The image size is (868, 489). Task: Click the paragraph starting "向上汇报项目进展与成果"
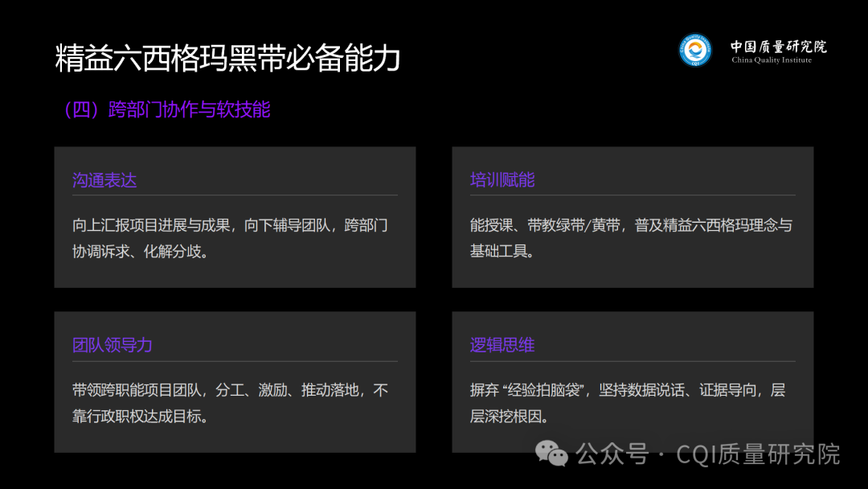point(231,238)
